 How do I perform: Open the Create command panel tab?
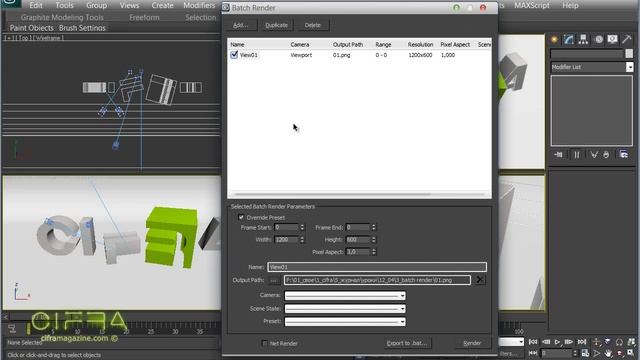[555, 39]
